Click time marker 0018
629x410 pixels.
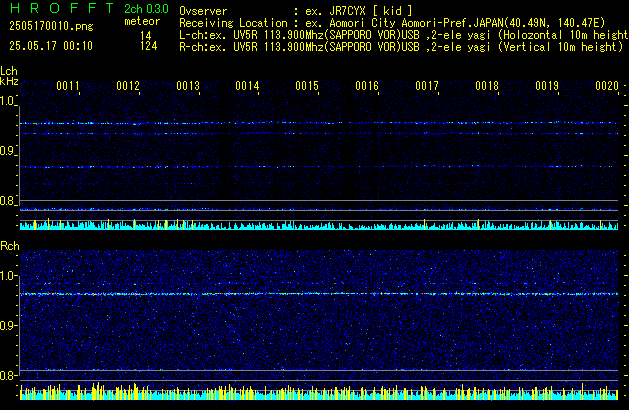pos(487,86)
